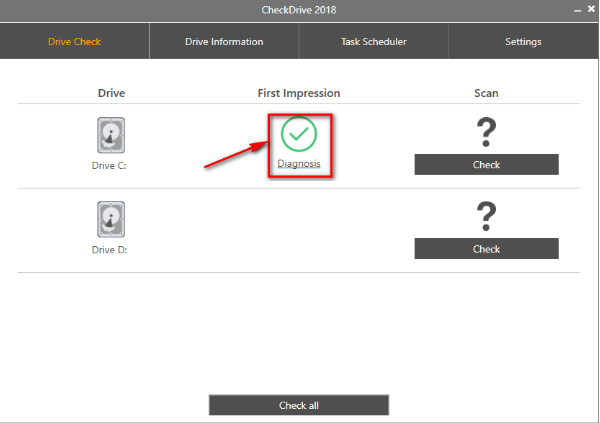Open the Drive Information tab
This screenshot has height=423, width=600.
224,41
